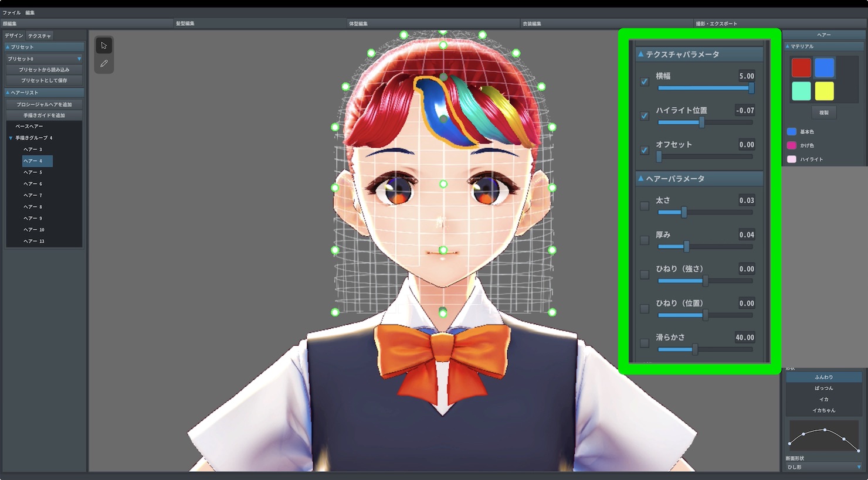Click the 複製 duplicate button
The image size is (868, 480).
coord(824,113)
